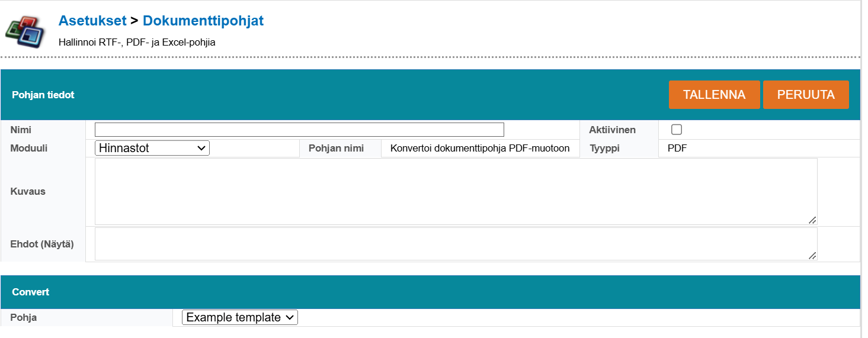Click the Ehdot text area resize handle
Image resolution: width=868 pixels, height=338 pixels.
pyautogui.click(x=812, y=256)
